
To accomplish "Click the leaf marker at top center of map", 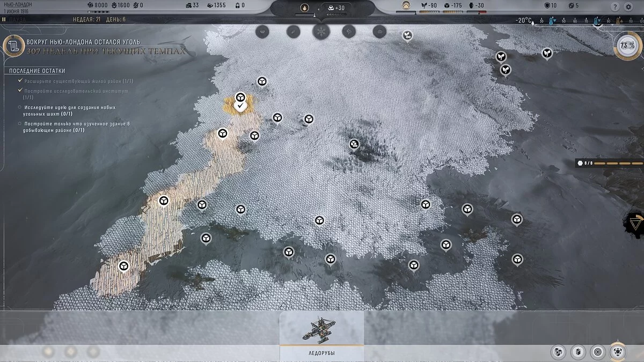I will pos(407,35).
